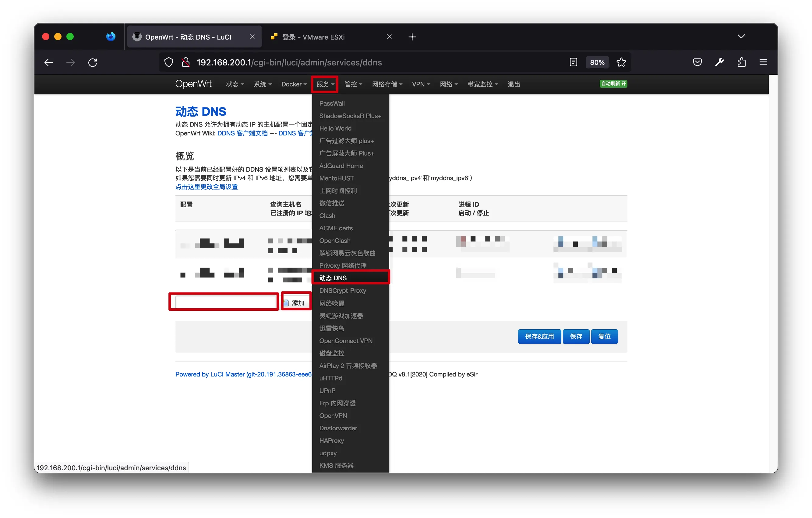Viewport: 812px width, 518px height.
Task: Go back with the browser back arrow
Action: click(49, 63)
